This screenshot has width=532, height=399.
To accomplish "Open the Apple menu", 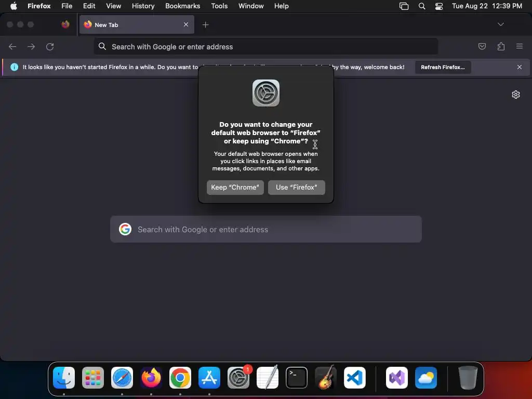I will [x=14, y=6].
